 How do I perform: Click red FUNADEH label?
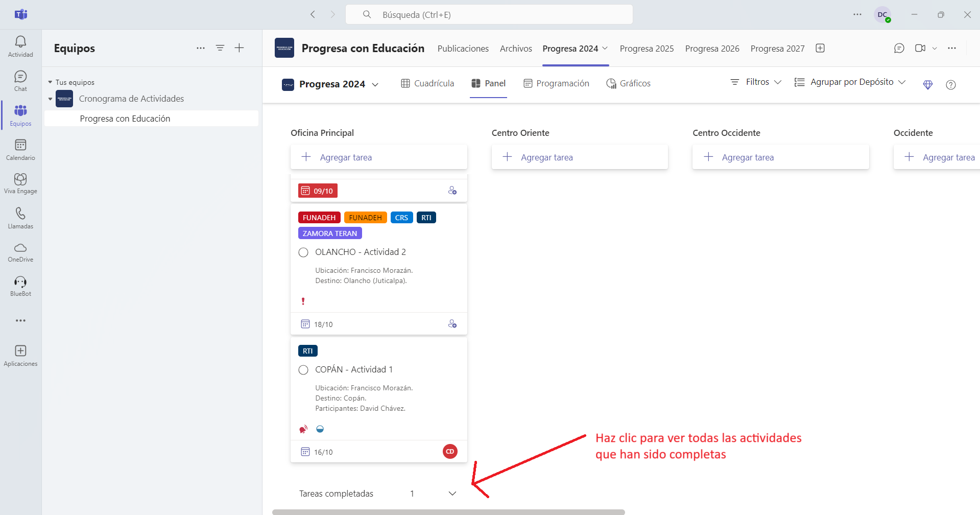pyautogui.click(x=319, y=218)
